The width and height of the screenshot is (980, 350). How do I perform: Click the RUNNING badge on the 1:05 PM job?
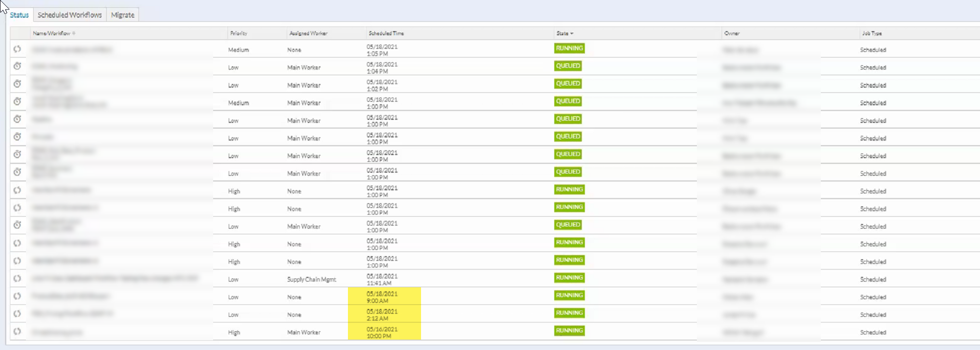[569, 48]
